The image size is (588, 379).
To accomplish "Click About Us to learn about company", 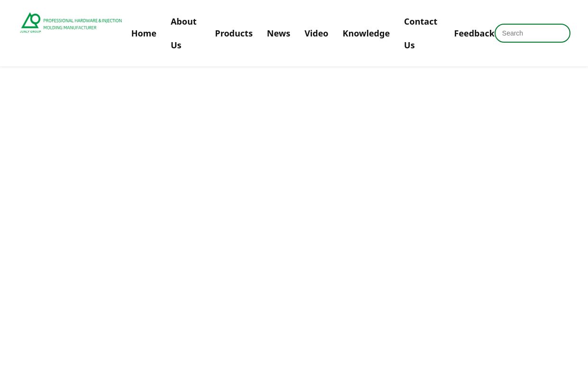I will [184, 33].
